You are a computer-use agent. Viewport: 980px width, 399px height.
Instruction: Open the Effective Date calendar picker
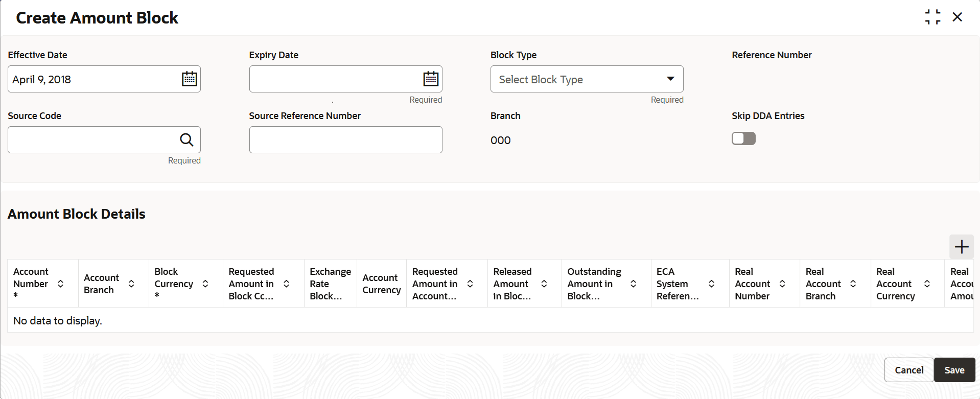pyautogui.click(x=190, y=79)
